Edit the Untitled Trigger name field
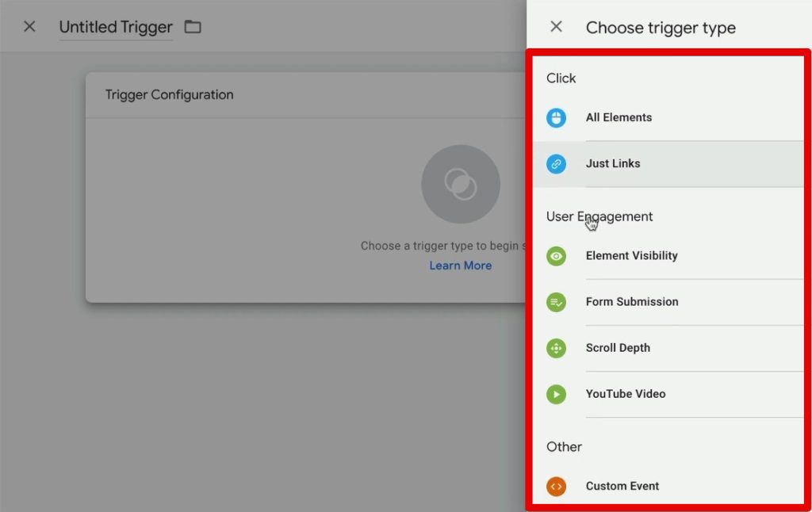Screen dimensions: 812x512 click(116, 27)
